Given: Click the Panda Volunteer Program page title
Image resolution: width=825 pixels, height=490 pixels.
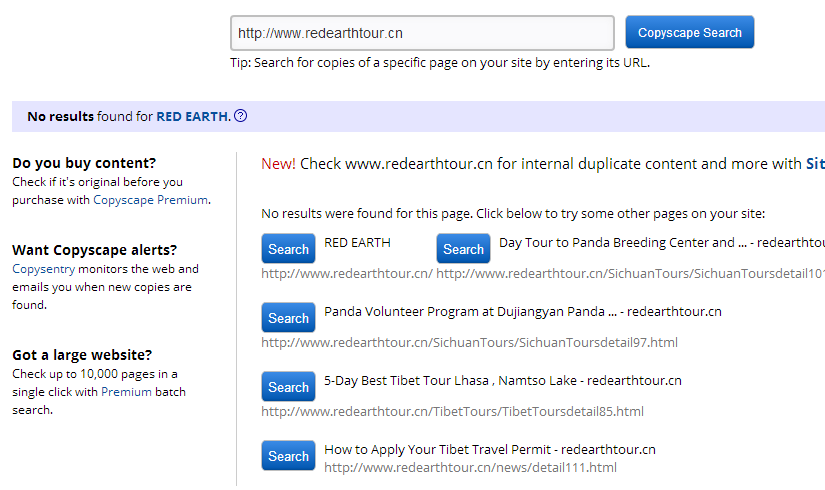Looking at the screenshot, I should point(523,312).
